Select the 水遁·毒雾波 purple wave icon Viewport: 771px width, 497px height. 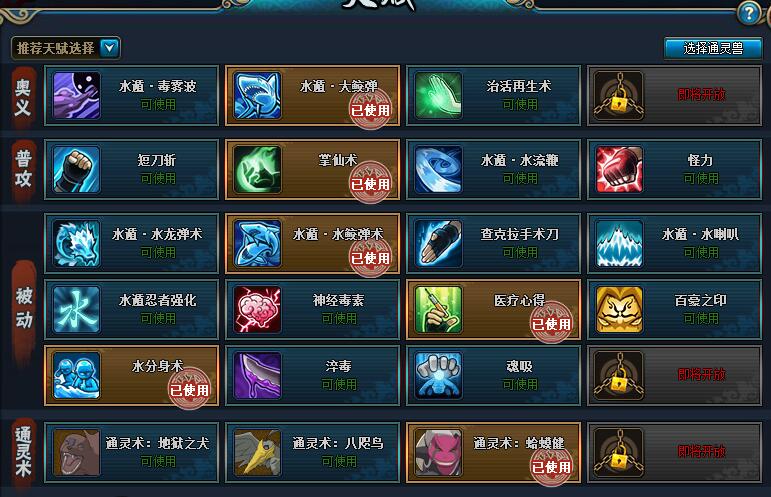(x=77, y=95)
